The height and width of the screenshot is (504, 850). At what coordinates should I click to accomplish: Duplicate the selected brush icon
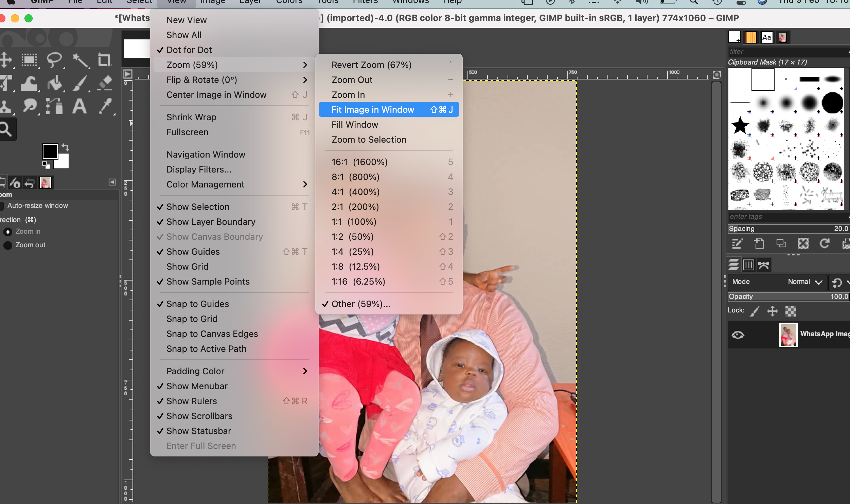point(781,244)
